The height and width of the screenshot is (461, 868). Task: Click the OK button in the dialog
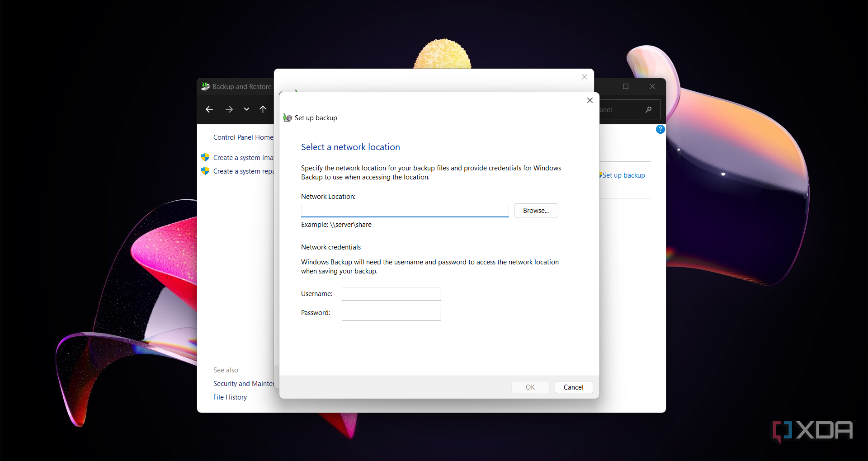(x=530, y=387)
